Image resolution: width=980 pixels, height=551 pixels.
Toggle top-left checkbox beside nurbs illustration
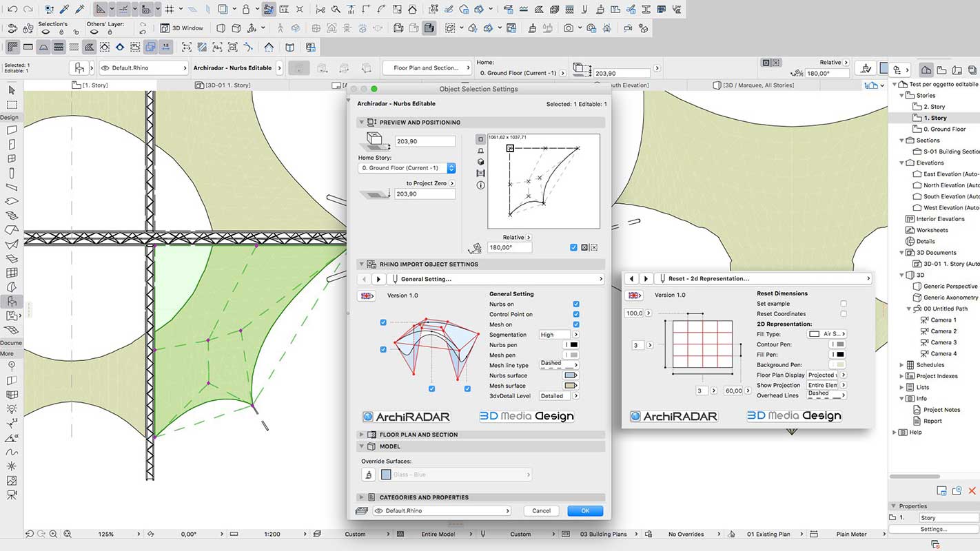click(383, 322)
